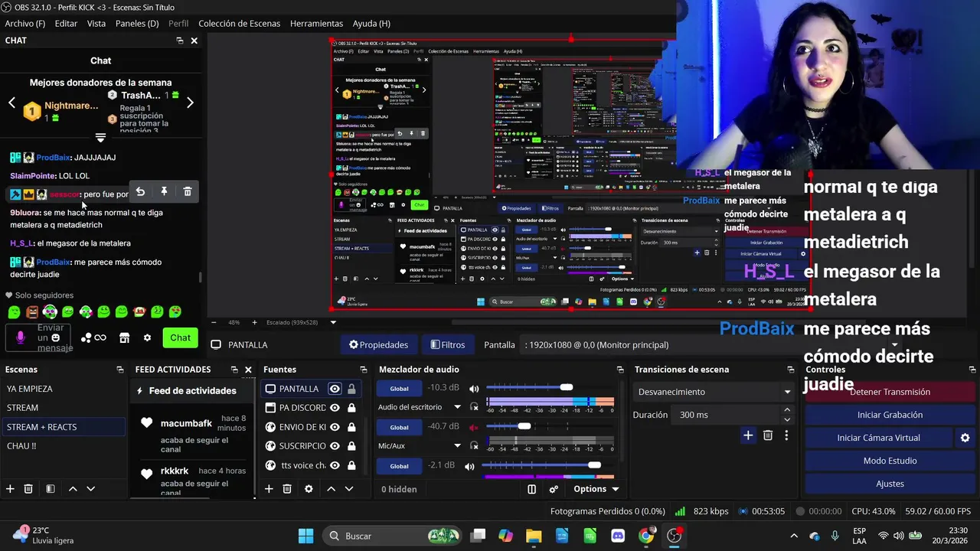This screenshot has height=551, width=980.
Task: Click Iniciar Grabación button
Action: (x=890, y=415)
